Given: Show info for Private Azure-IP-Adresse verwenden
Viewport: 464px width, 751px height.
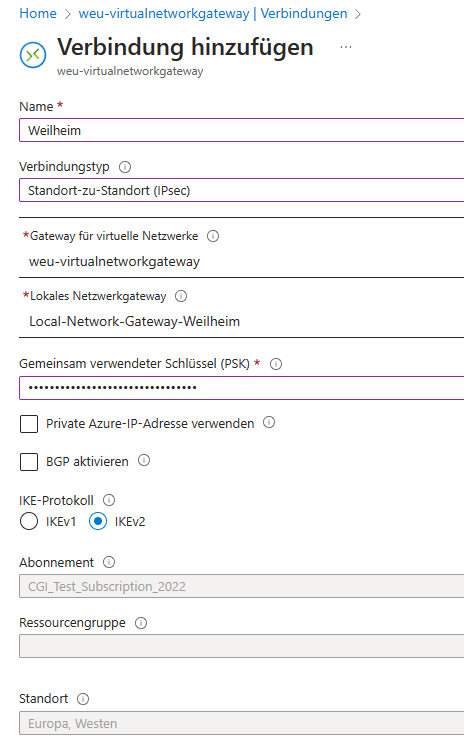Looking at the screenshot, I should (269, 422).
